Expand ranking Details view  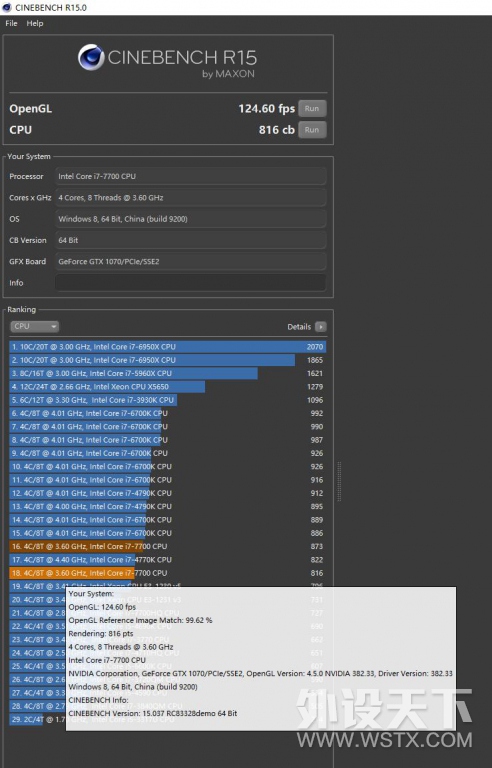[x=306, y=327]
